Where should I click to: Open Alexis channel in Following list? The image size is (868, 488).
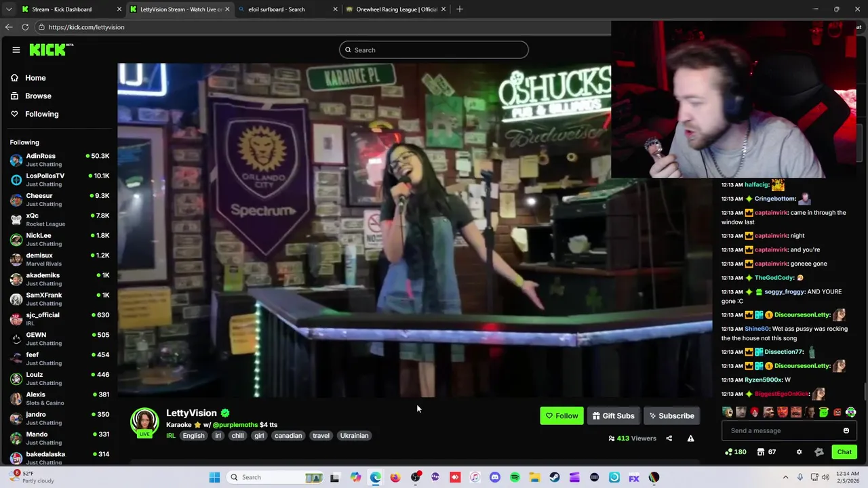point(60,398)
